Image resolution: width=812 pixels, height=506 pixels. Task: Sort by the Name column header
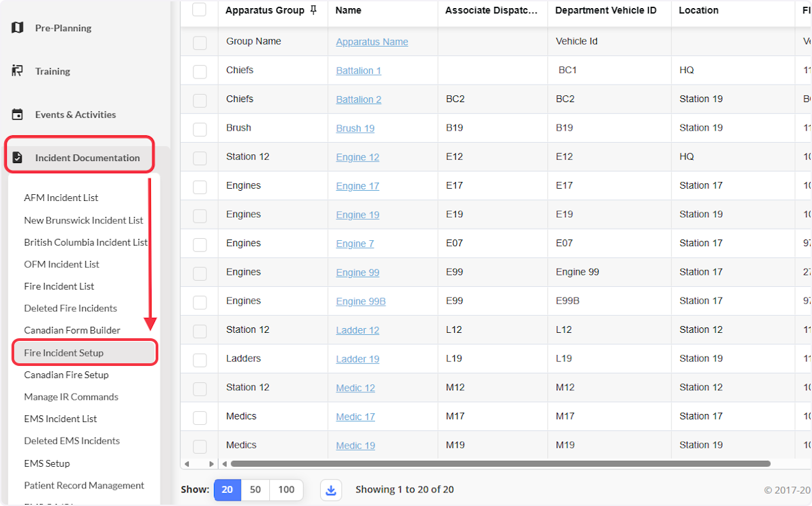point(348,10)
